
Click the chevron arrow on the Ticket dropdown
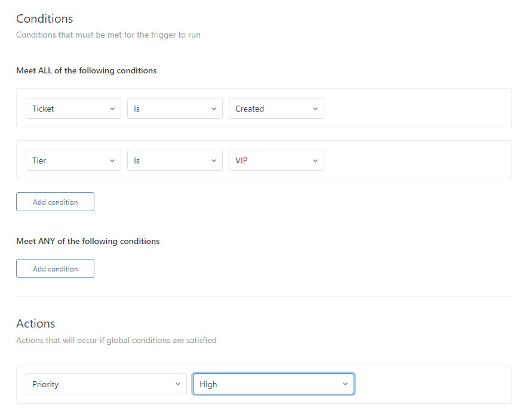point(112,109)
